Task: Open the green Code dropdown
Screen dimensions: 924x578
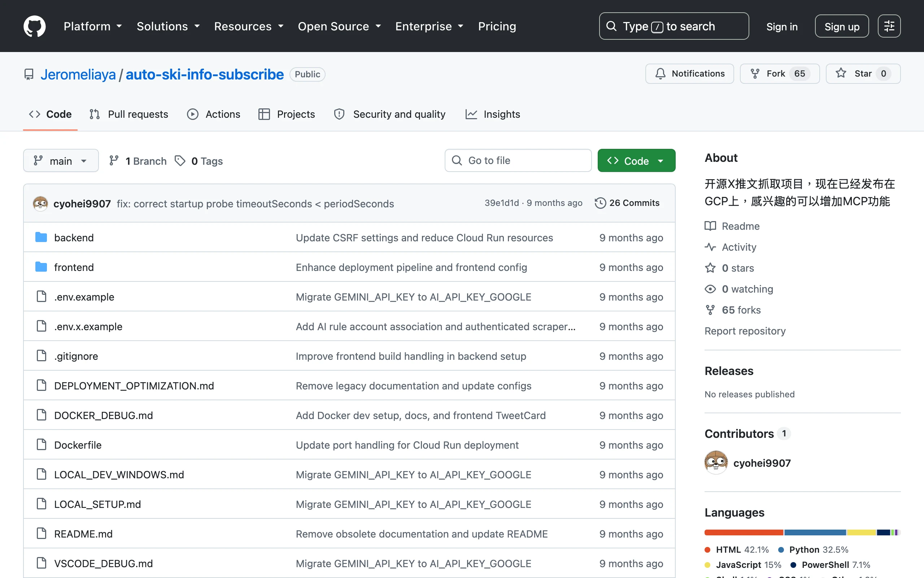Action: point(636,160)
